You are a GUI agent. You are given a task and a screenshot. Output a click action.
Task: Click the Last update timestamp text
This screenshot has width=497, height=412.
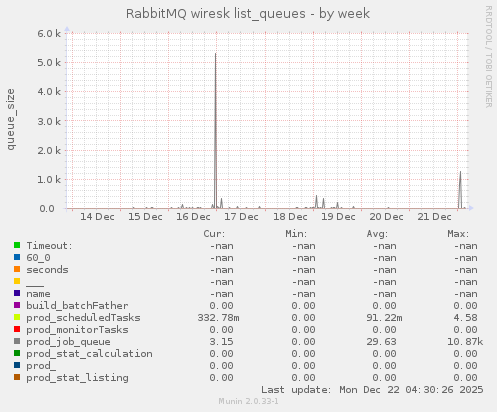point(372,390)
